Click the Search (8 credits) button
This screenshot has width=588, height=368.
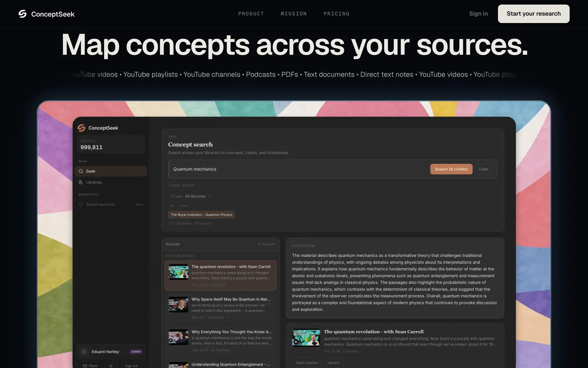(451, 169)
